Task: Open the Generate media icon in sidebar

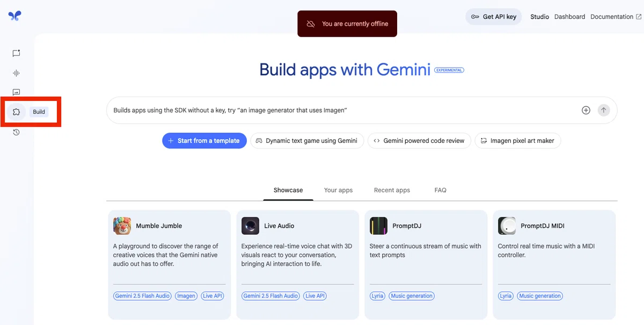Action: [x=17, y=92]
